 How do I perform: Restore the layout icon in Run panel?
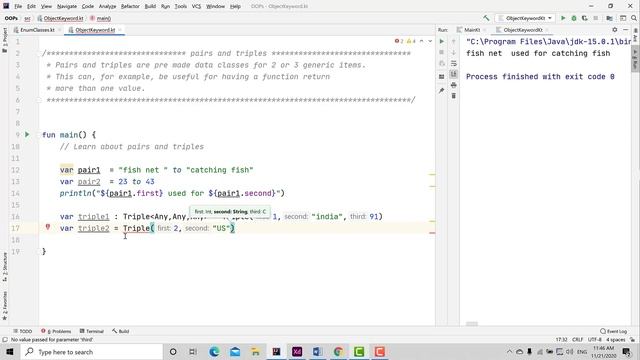click(x=442, y=76)
